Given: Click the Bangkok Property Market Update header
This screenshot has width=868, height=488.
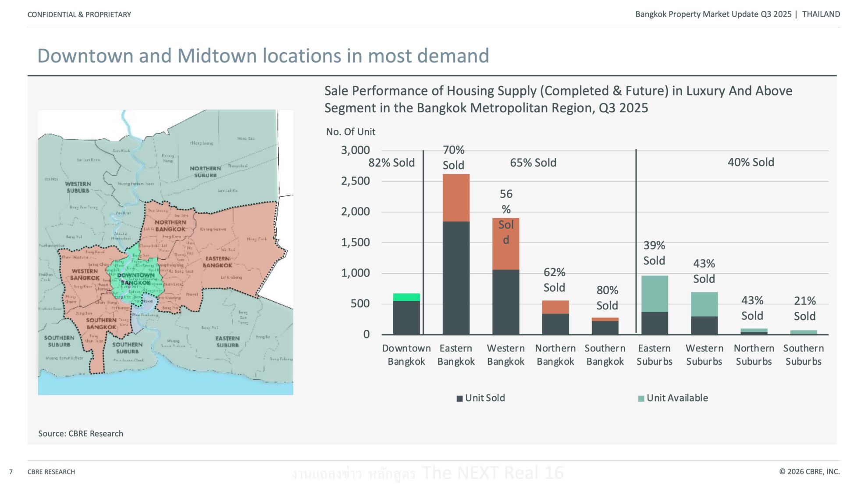Looking at the screenshot, I should (713, 14).
